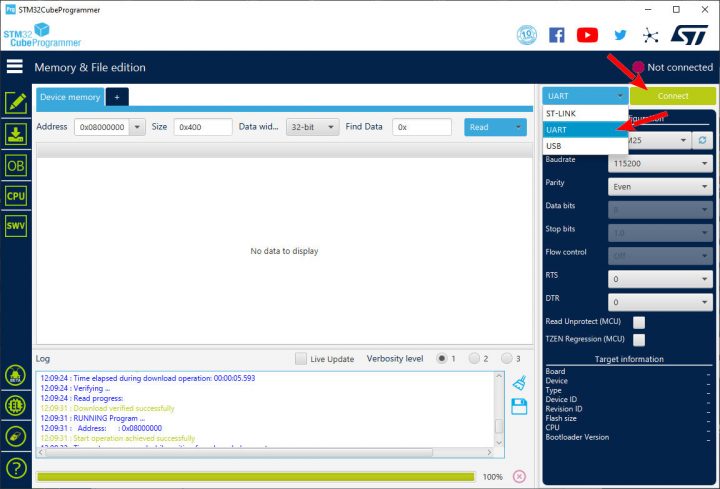Refresh the COM port list
The height and width of the screenshot is (489, 720).
[702, 141]
